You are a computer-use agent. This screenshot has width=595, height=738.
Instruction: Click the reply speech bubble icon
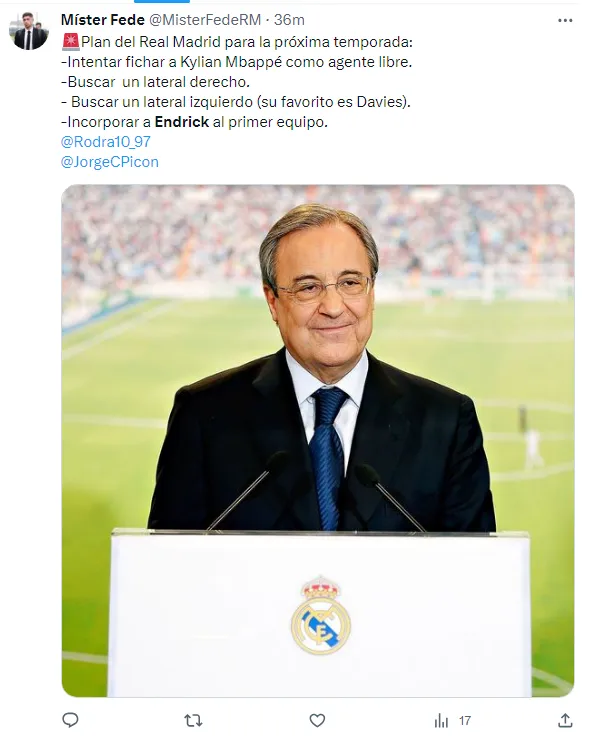[x=70, y=720]
